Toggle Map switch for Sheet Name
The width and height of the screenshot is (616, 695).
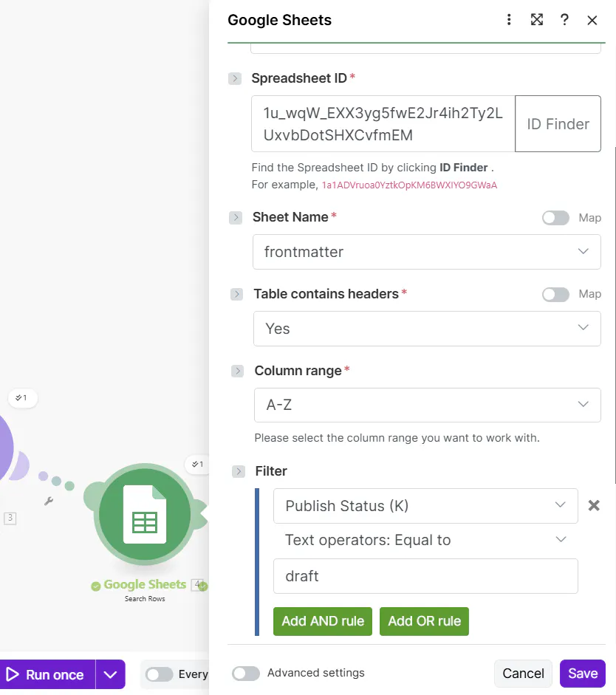pos(555,218)
